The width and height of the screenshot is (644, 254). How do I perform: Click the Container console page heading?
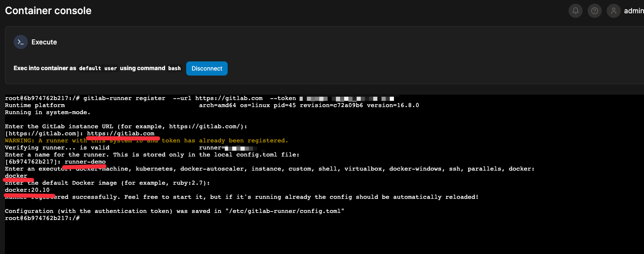coord(48,11)
